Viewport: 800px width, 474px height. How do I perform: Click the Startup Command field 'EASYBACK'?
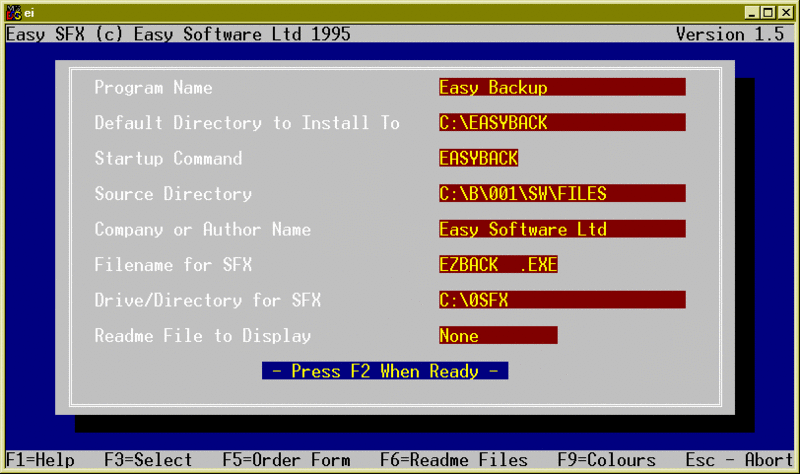[x=479, y=158]
